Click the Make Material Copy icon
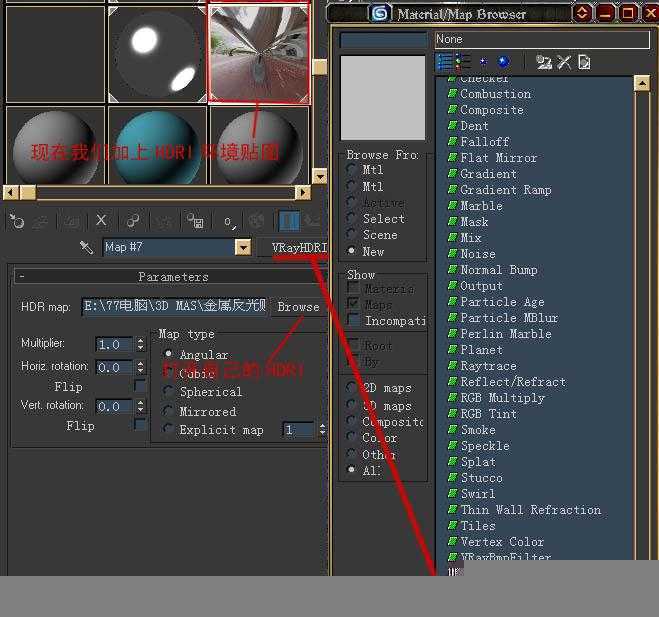Viewport: 659px width, 617px height. 132,221
